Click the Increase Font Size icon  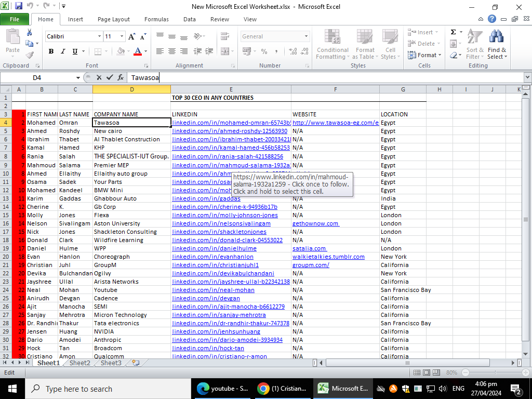click(x=131, y=36)
